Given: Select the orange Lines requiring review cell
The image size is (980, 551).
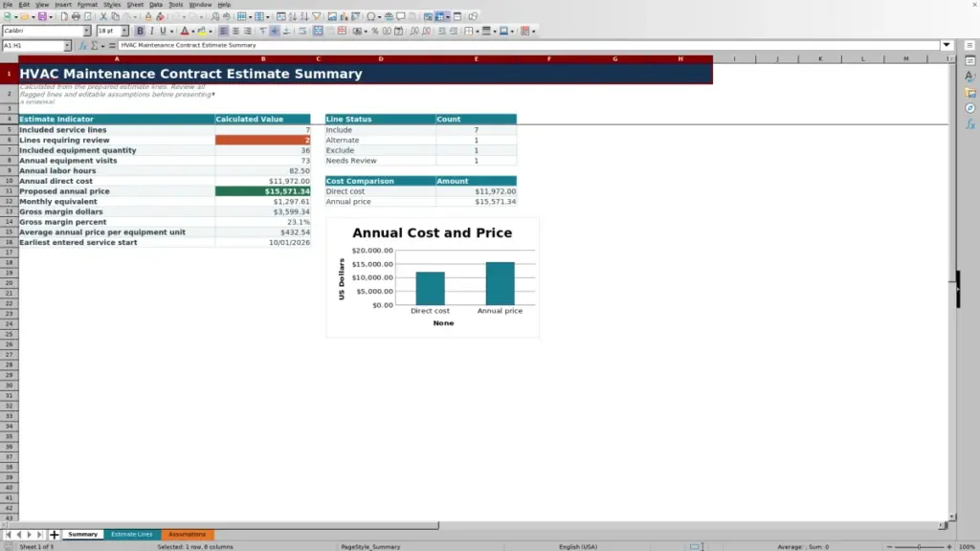Looking at the screenshot, I should (262, 140).
